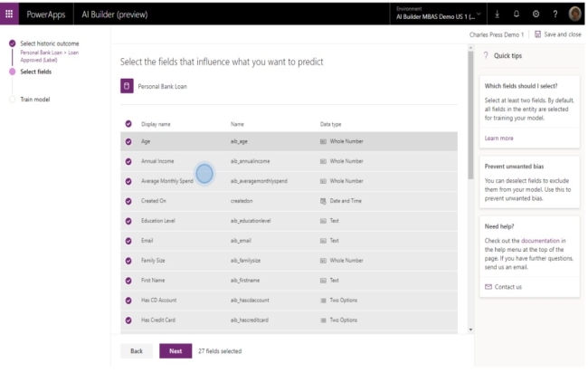Click the scrollbar down arrow
Screen dimensions: 588x392
click(470, 330)
